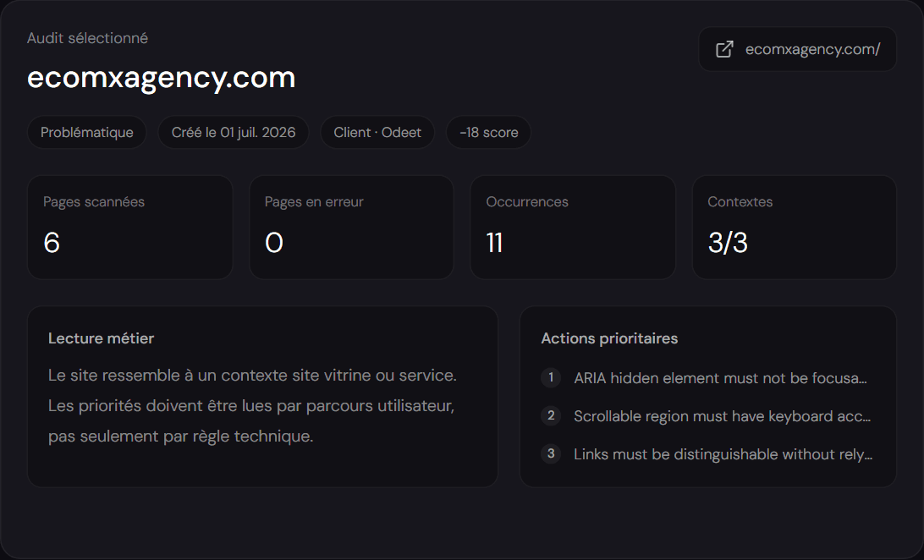Screen dimensions: 924x560
Task: Select the Contextes card
Action: coord(795,228)
